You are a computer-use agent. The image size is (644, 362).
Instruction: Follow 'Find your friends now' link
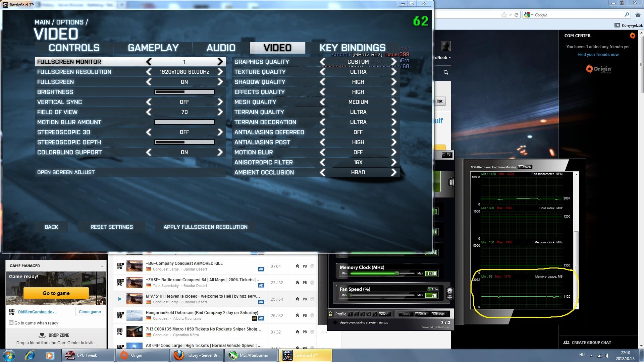598,55
